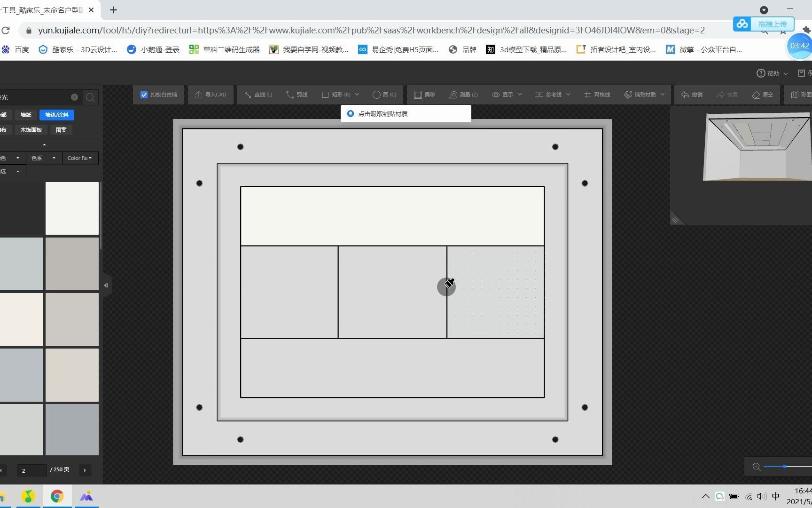
Task: Click the 恢复 redo button
Action: tap(727, 95)
